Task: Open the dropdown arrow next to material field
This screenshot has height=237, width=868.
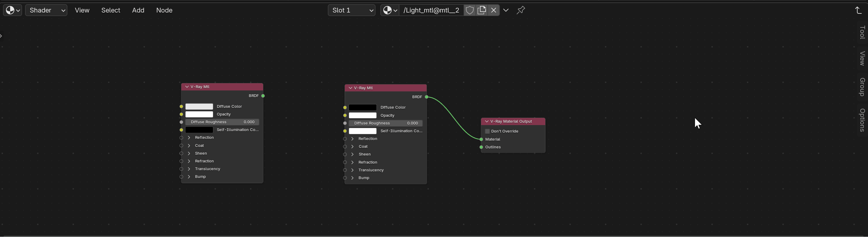Action: [506, 10]
